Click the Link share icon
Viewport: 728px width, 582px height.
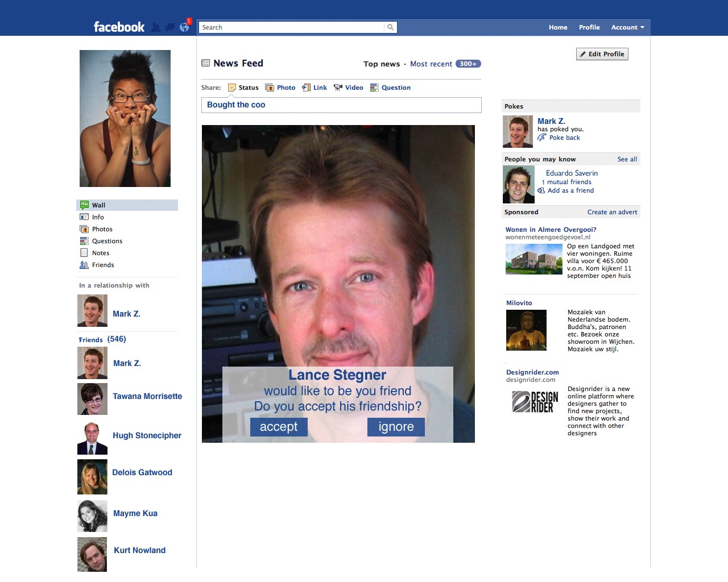[306, 88]
